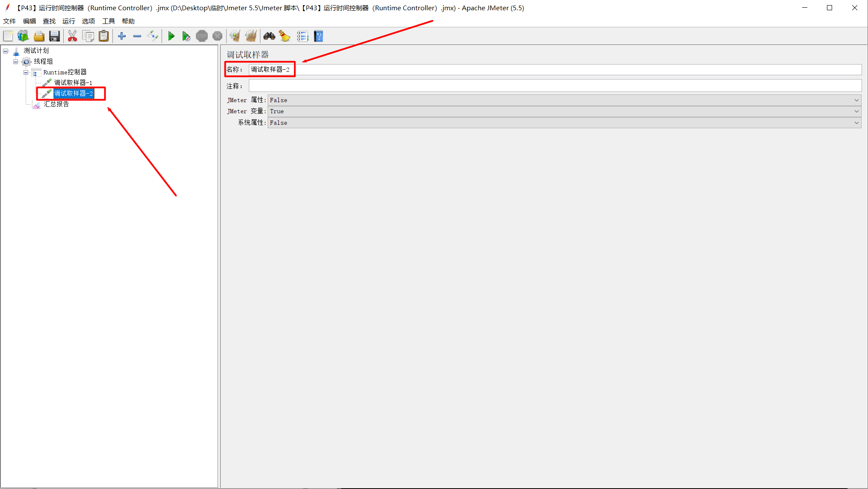
Task: Open the 文件 menu
Action: tap(9, 21)
